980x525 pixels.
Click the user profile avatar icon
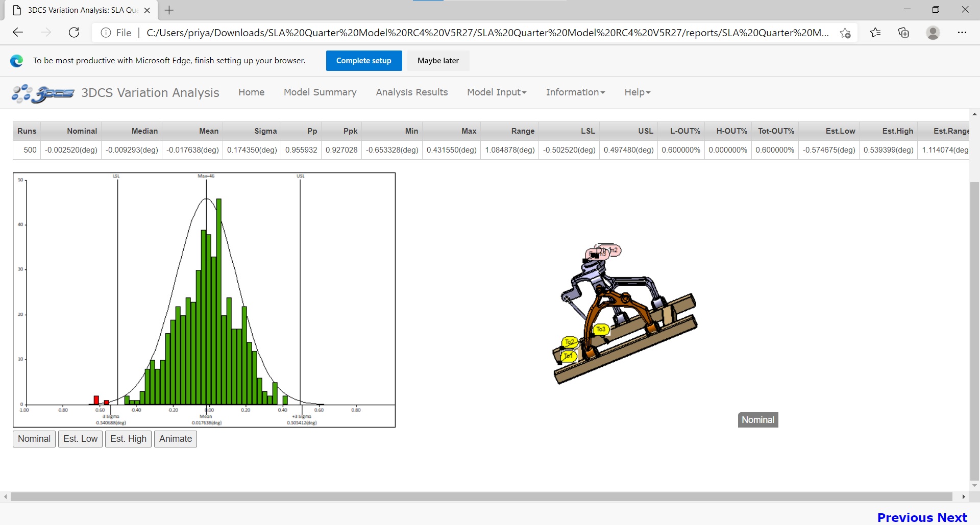[x=933, y=33]
